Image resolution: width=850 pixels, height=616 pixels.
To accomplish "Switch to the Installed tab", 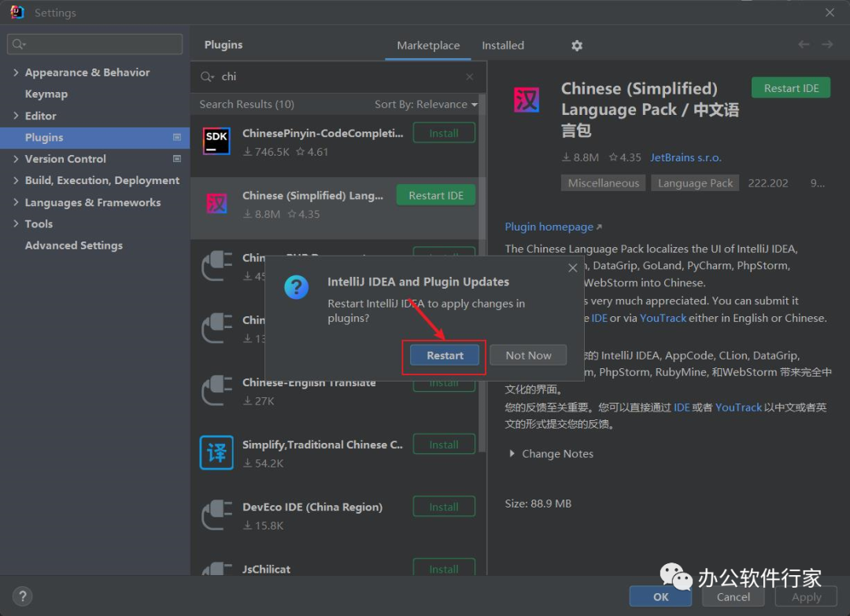I will click(x=503, y=46).
